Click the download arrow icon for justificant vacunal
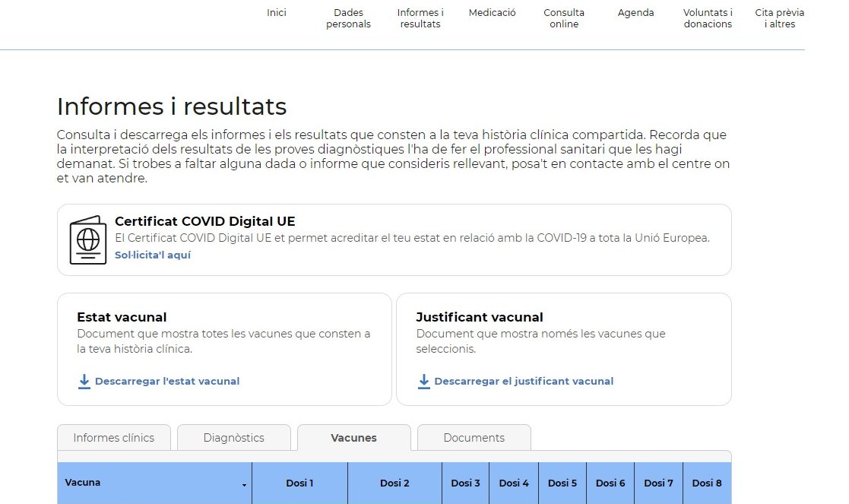This screenshot has height=504, width=849. pyautogui.click(x=424, y=382)
